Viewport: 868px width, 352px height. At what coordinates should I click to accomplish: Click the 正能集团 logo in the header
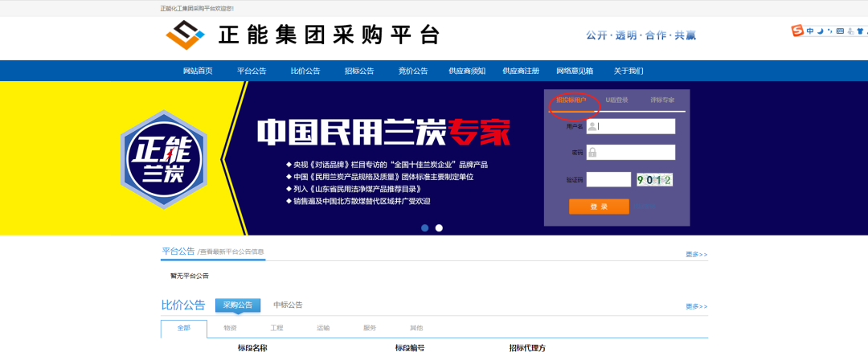186,35
